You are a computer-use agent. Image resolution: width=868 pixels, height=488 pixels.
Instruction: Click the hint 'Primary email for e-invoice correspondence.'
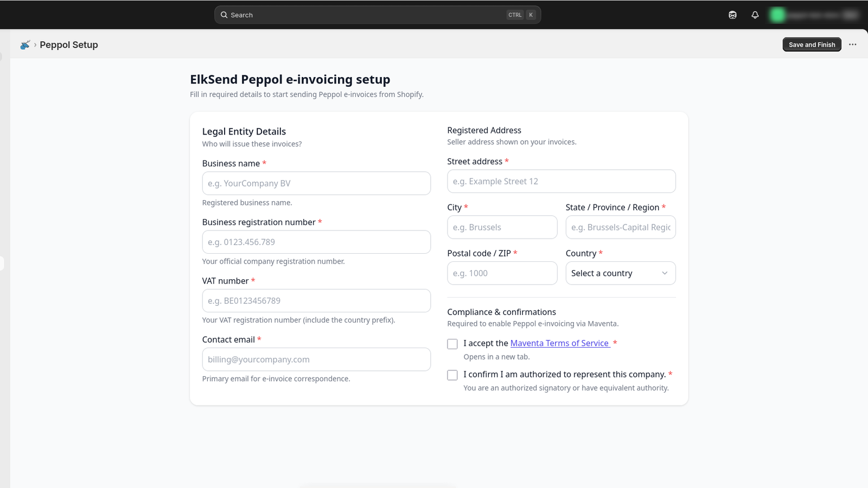pyautogui.click(x=276, y=378)
